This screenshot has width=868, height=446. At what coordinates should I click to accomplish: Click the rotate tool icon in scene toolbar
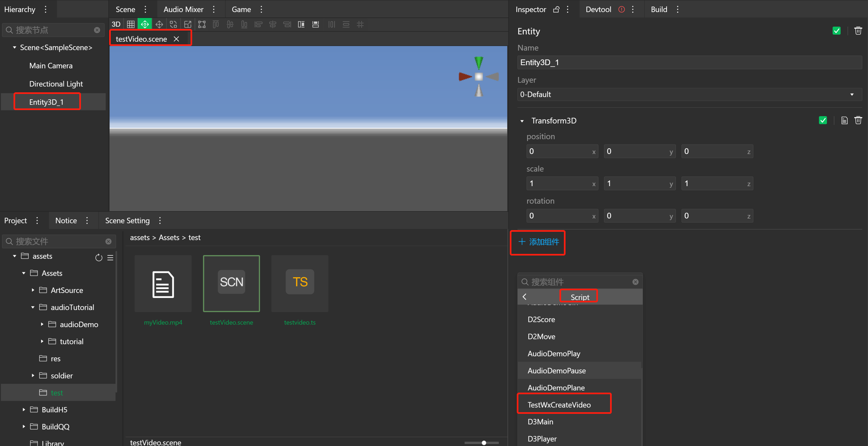(x=173, y=24)
